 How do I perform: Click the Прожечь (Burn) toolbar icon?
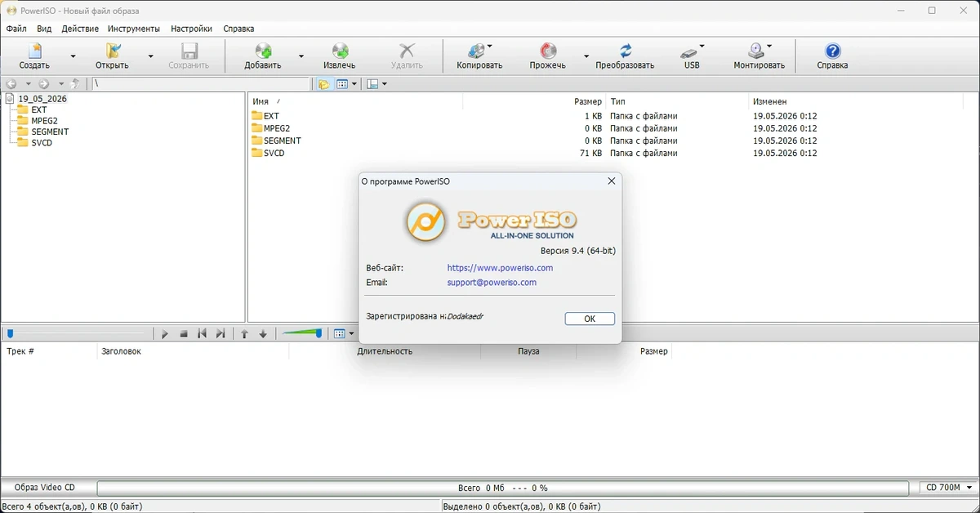548,51
